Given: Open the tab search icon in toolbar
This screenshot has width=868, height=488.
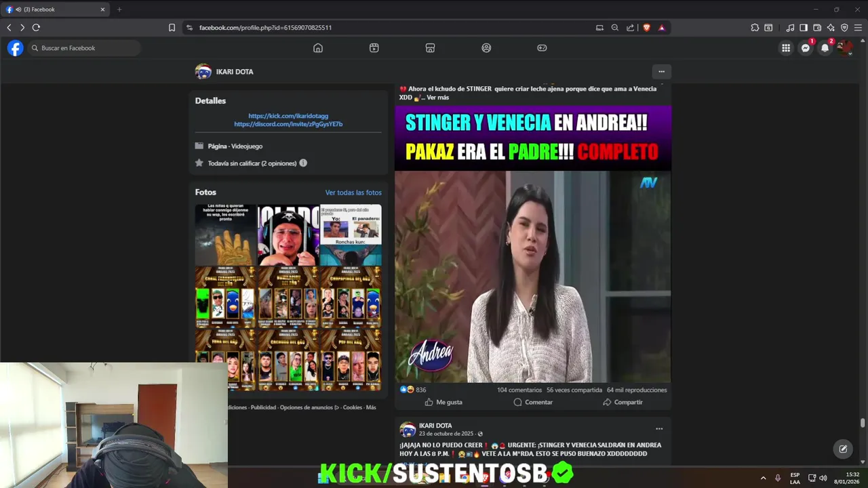Looking at the screenshot, I should click(768, 28).
